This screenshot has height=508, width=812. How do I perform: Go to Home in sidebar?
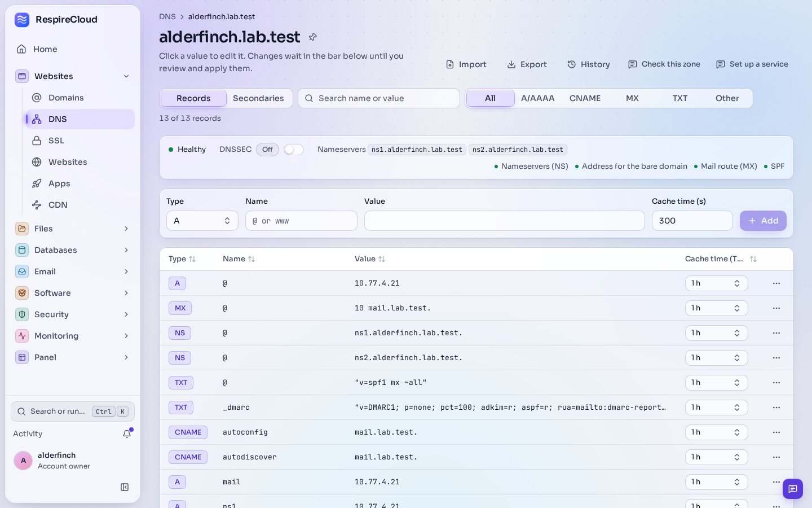click(x=73, y=49)
